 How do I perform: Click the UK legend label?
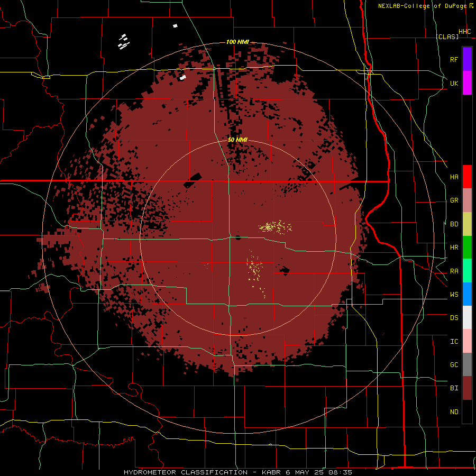(x=454, y=83)
